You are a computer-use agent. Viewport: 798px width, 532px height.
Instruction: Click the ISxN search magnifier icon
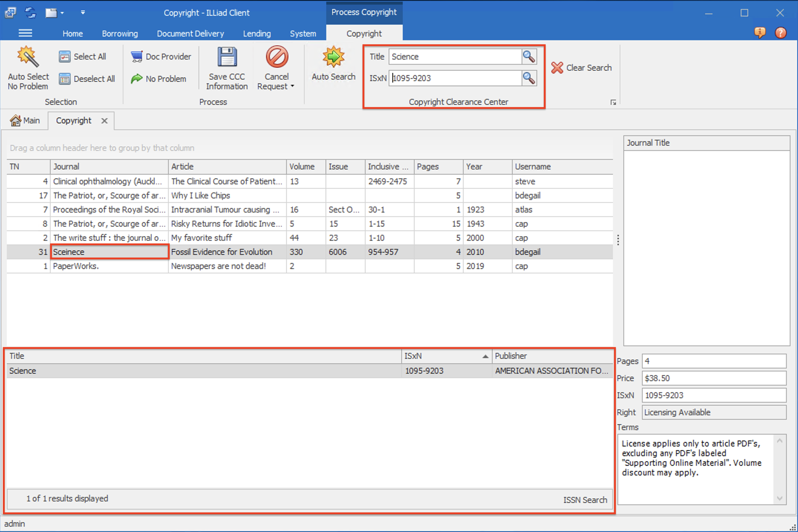[529, 78]
